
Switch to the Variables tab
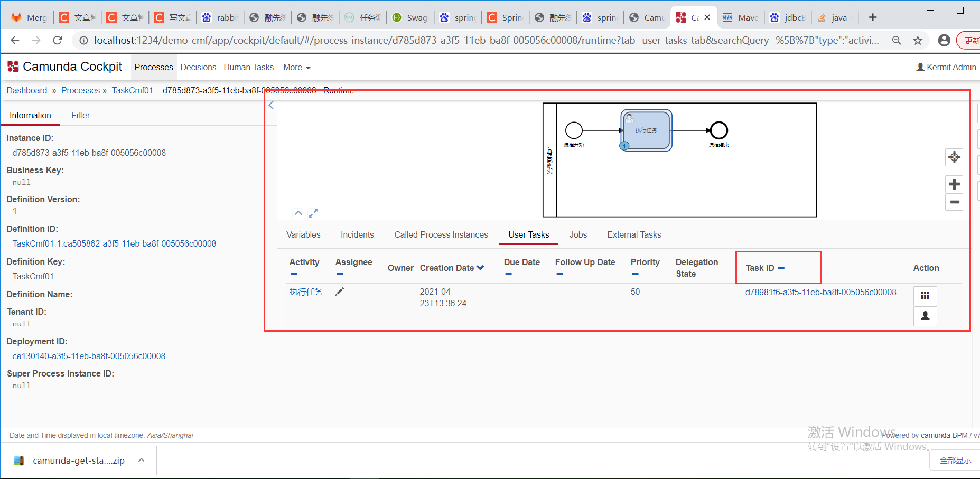tap(303, 234)
